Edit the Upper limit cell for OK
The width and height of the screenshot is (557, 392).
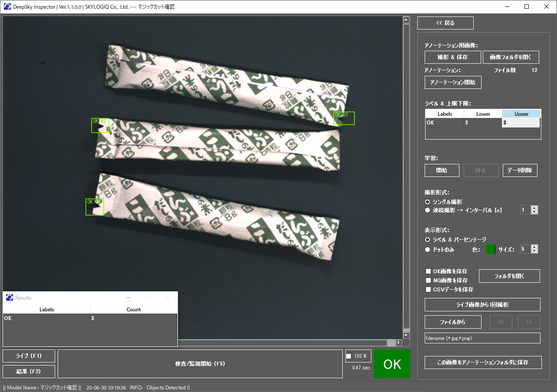521,123
